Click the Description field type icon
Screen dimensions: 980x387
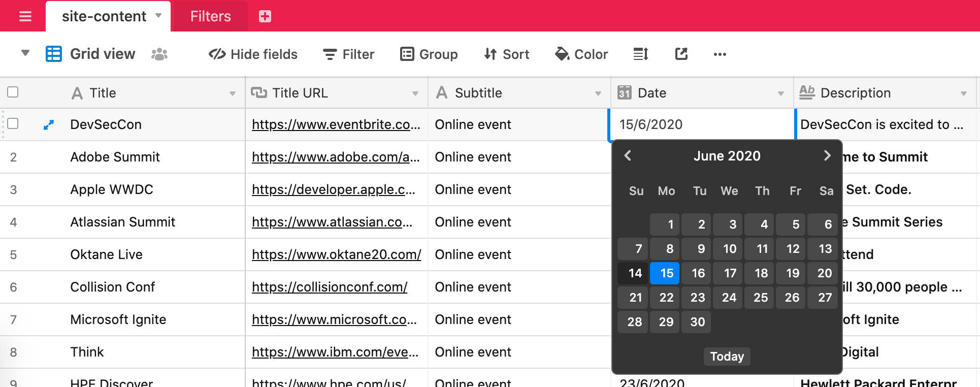tap(807, 92)
